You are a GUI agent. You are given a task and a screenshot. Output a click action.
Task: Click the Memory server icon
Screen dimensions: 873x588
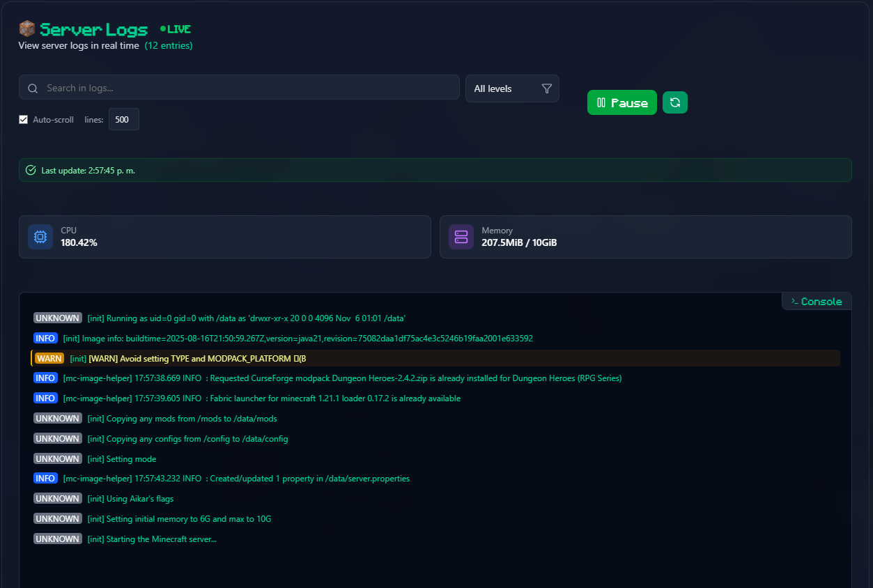[x=461, y=237]
